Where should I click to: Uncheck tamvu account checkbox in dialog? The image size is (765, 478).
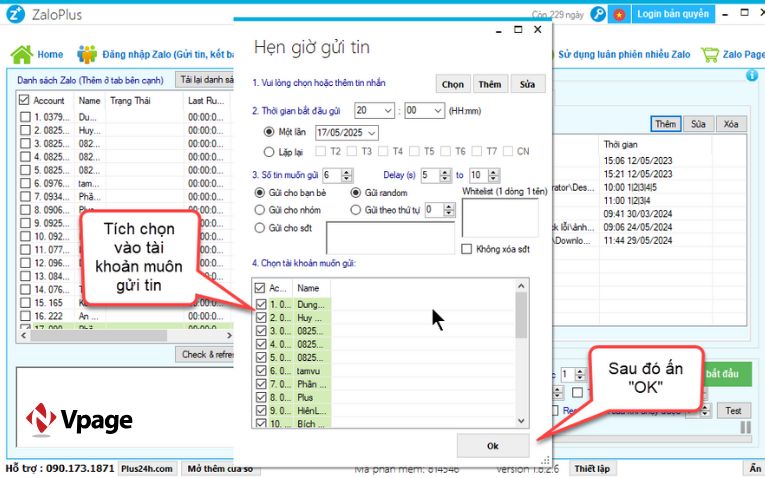coord(261,371)
